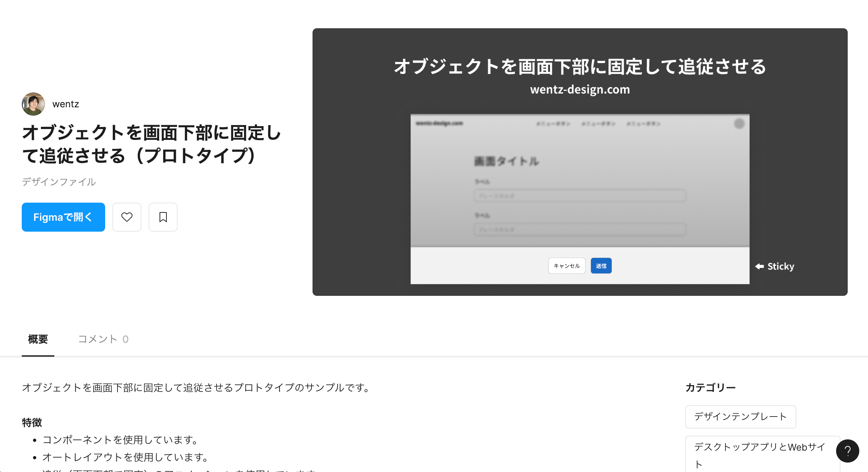Click the bookmark save icon
This screenshot has width=868, height=472.
point(163,217)
